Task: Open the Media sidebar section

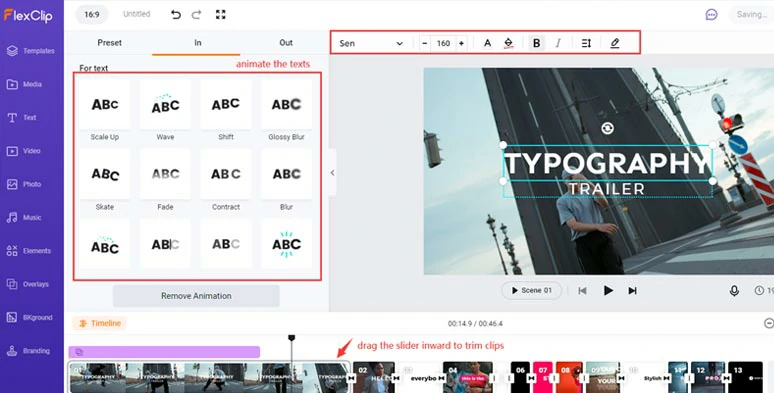Action: [x=25, y=84]
